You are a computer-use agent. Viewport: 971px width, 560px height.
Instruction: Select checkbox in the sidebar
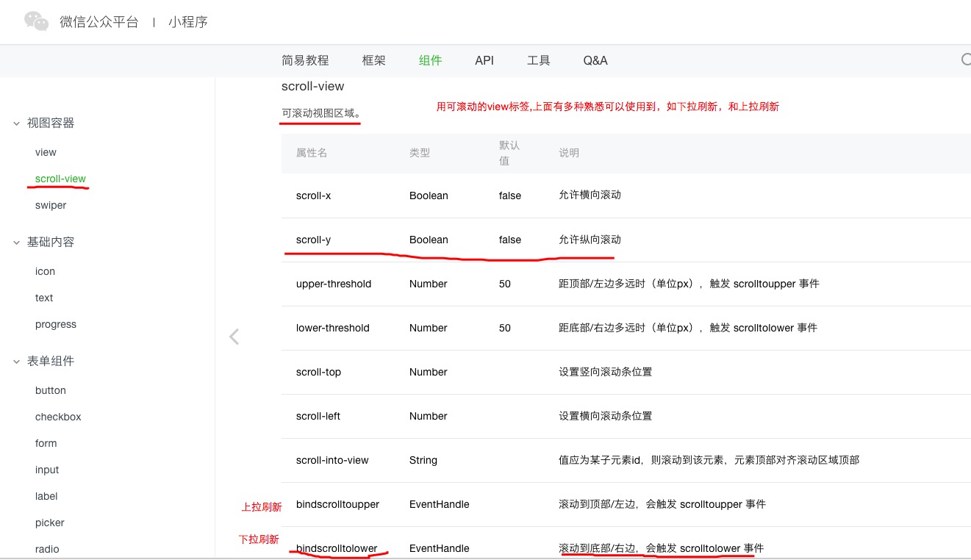58,417
